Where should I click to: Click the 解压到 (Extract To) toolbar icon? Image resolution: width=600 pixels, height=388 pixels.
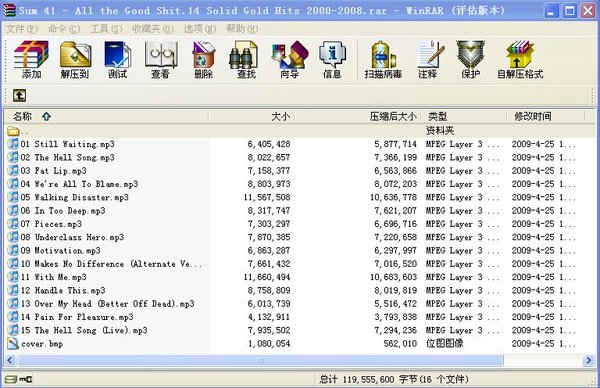click(75, 60)
